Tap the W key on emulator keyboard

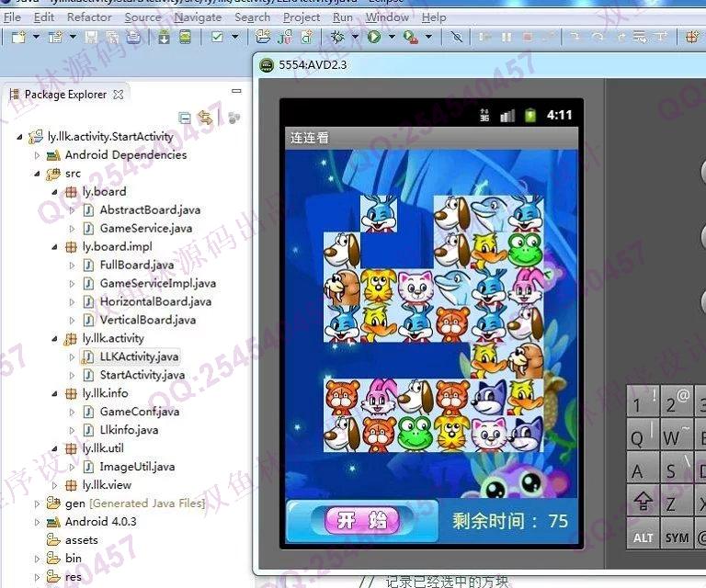(x=676, y=435)
